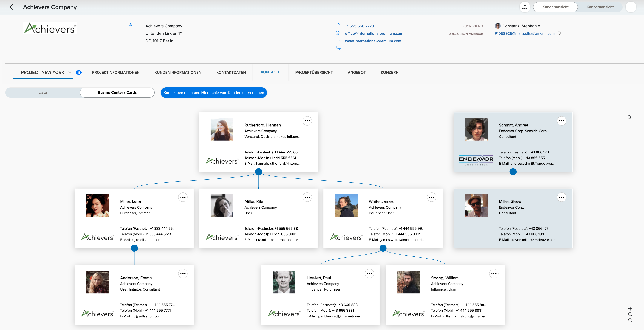Open the Konzern tab
This screenshot has width=644, height=330.
point(389,72)
